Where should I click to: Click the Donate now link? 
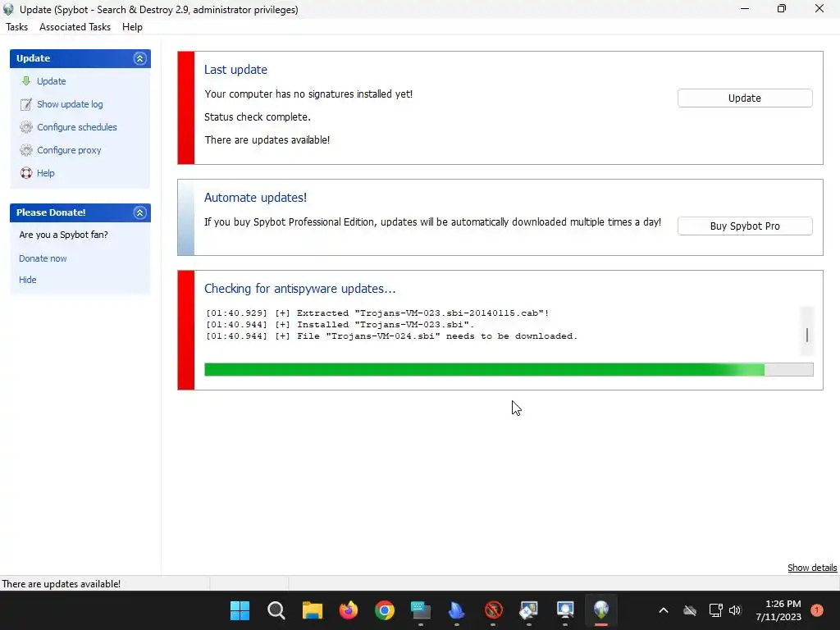point(43,258)
